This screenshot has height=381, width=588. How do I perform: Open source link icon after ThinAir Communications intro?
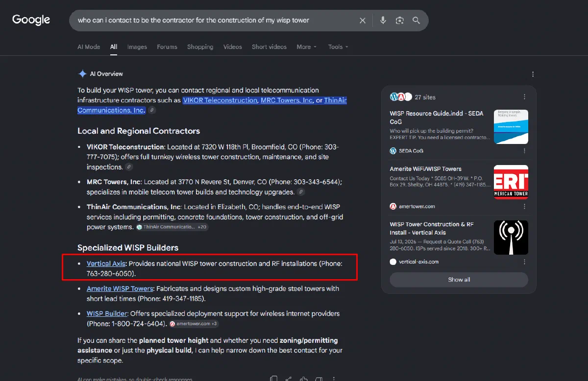tap(152, 111)
